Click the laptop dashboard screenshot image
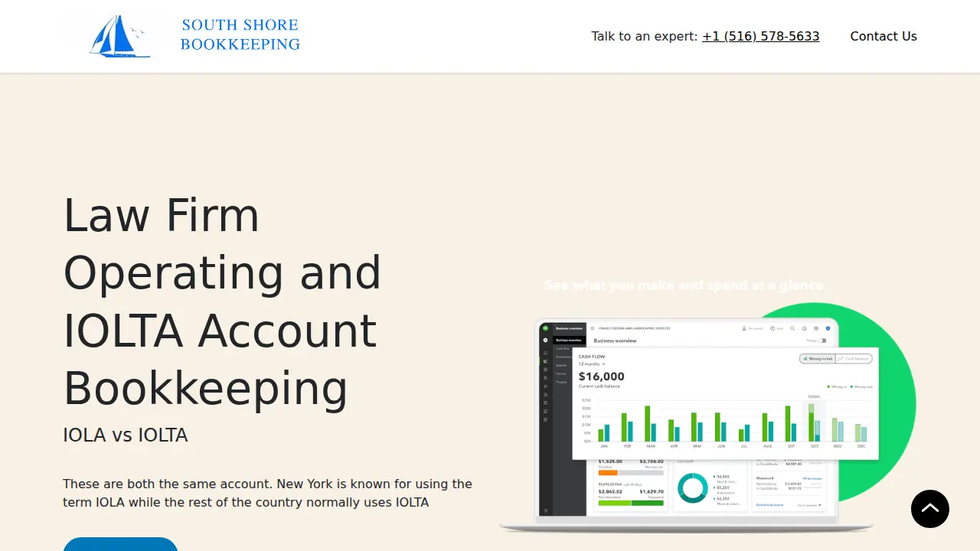Screen dimensions: 980x551 click(x=707, y=406)
